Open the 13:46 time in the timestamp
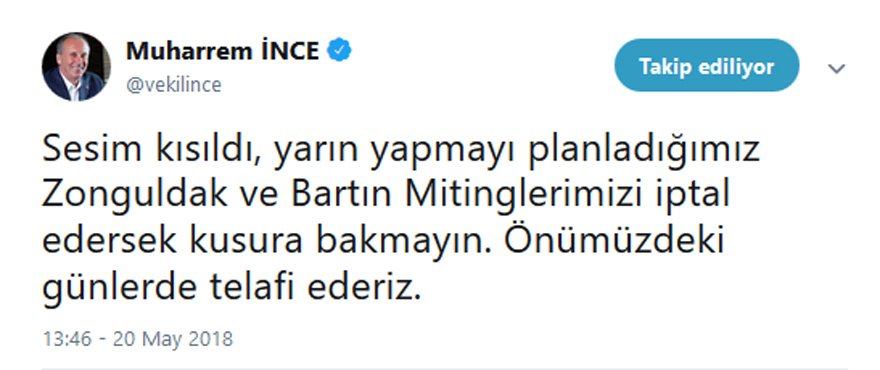The width and height of the screenshot is (880, 370). coord(67,339)
